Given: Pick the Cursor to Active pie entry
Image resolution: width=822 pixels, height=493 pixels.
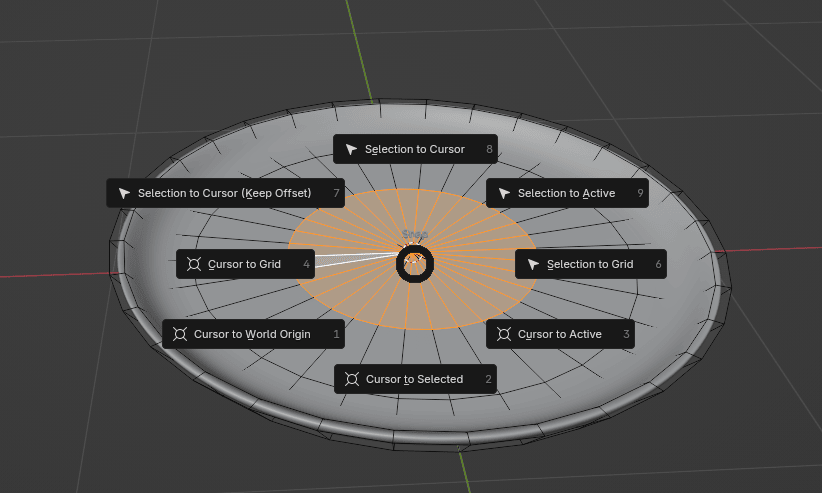Looking at the screenshot, I should click(x=559, y=334).
